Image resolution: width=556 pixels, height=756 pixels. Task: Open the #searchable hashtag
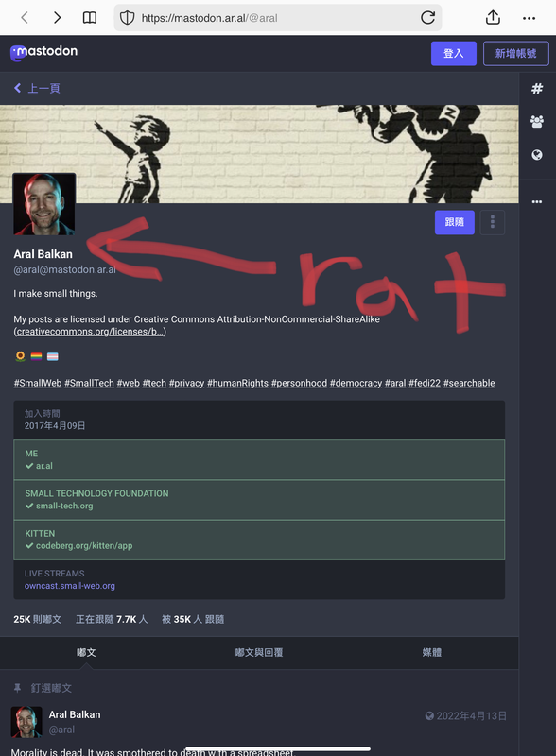click(x=469, y=384)
